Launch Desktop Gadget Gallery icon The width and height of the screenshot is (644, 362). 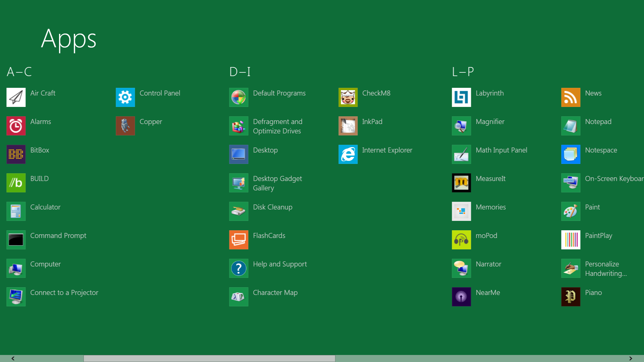coord(239,183)
